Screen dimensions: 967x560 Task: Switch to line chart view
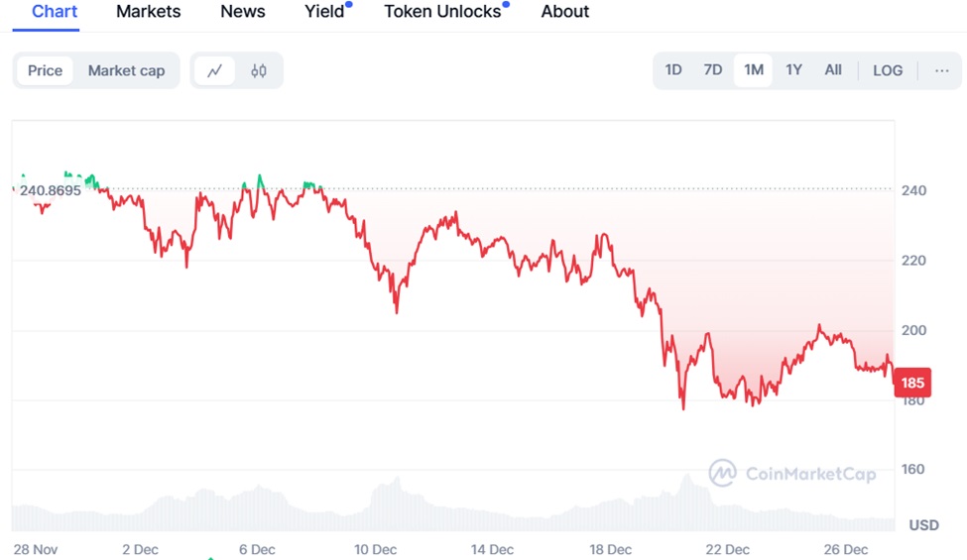[214, 70]
